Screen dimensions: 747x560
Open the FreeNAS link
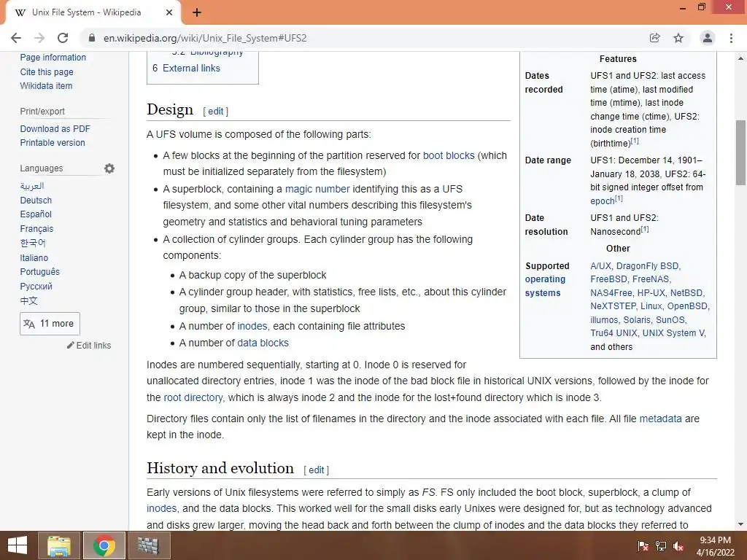tap(650, 279)
